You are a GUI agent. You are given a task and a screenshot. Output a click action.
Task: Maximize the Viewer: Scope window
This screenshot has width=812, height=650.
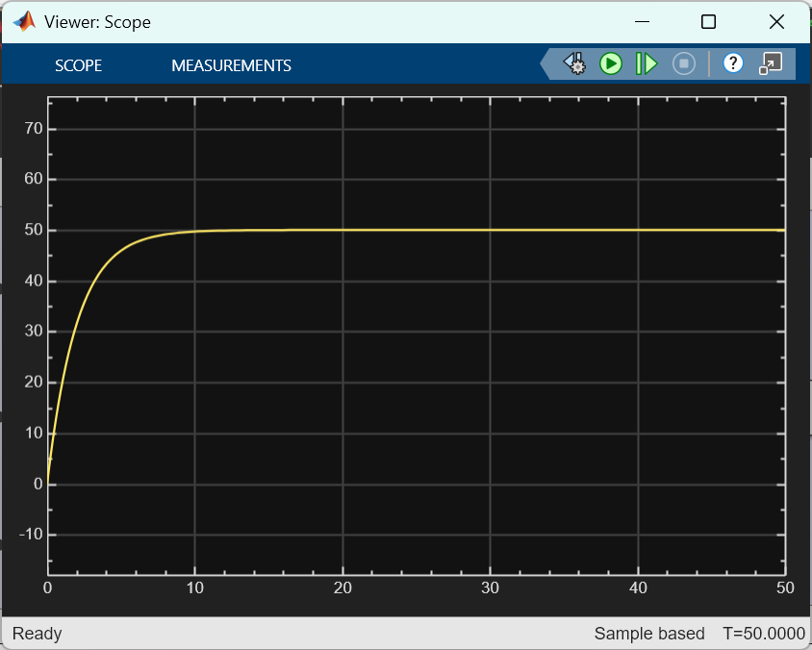click(x=708, y=21)
